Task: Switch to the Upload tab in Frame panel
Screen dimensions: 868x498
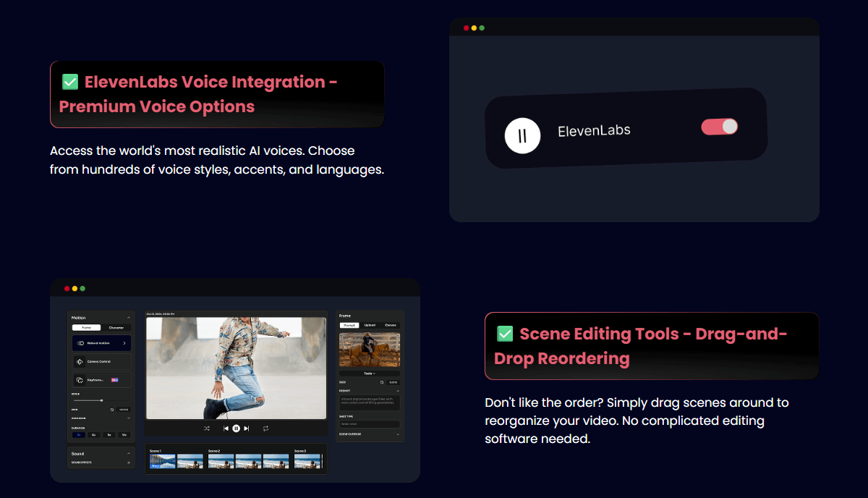Action: point(370,325)
